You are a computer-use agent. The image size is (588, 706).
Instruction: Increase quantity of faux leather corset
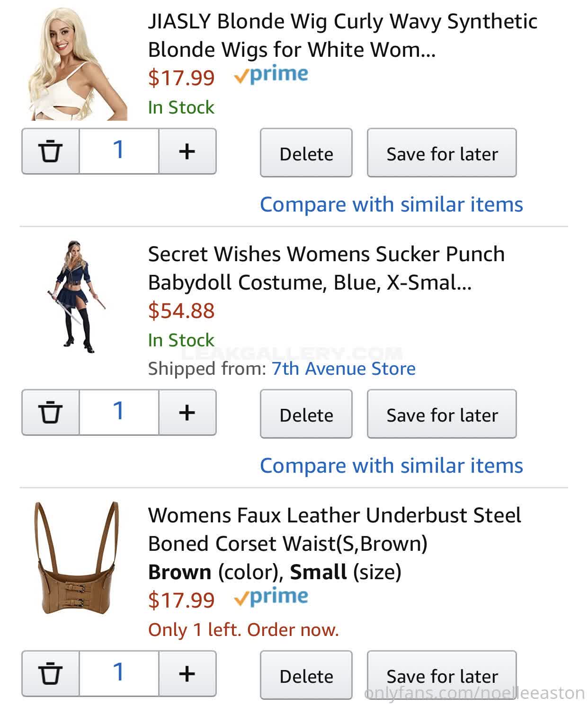click(x=187, y=673)
